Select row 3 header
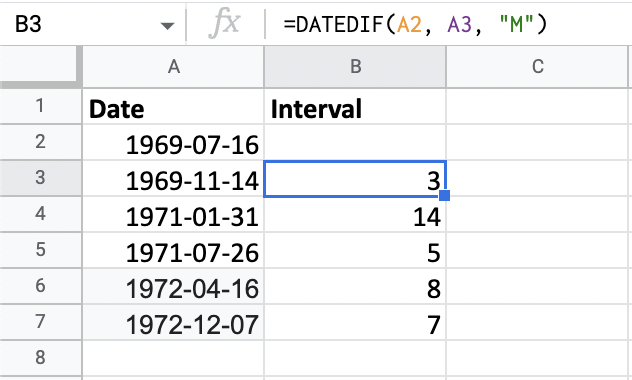The width and height of the screenshot is (632, 380). point(40,178)
